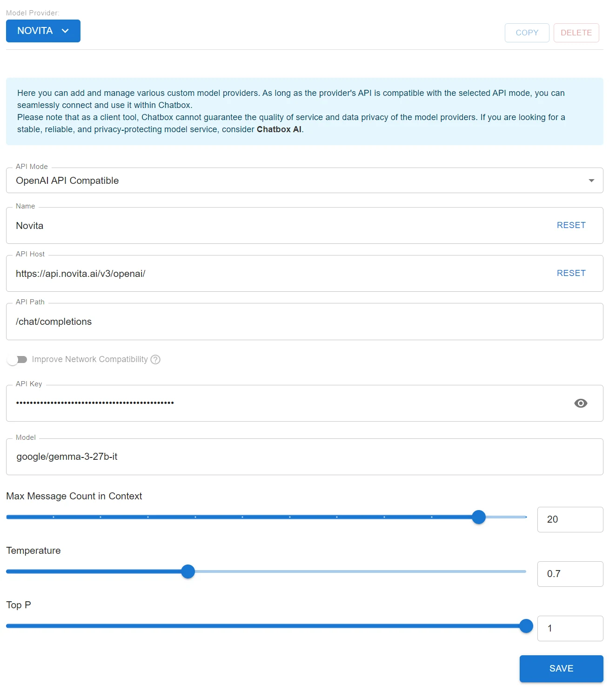Copy this provider with the COPY button
The width and height of the screenshot is (616, 699).
tap(527, 33)
